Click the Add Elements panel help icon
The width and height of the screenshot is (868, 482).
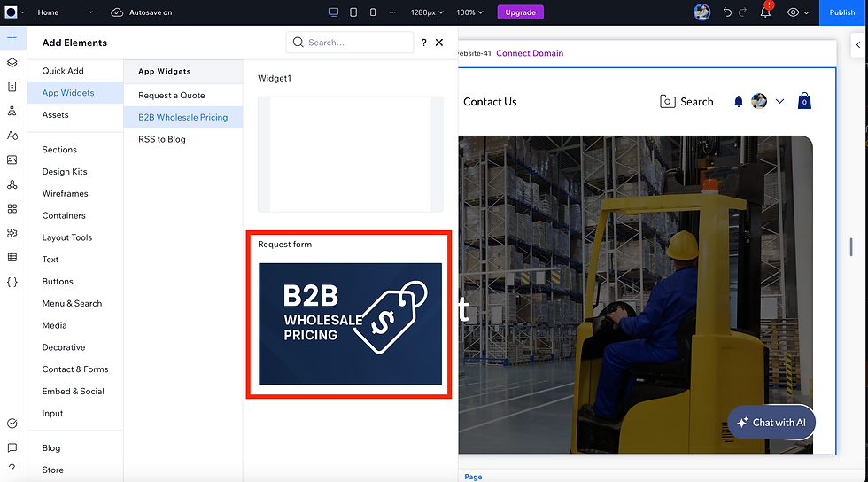(423, 43)
